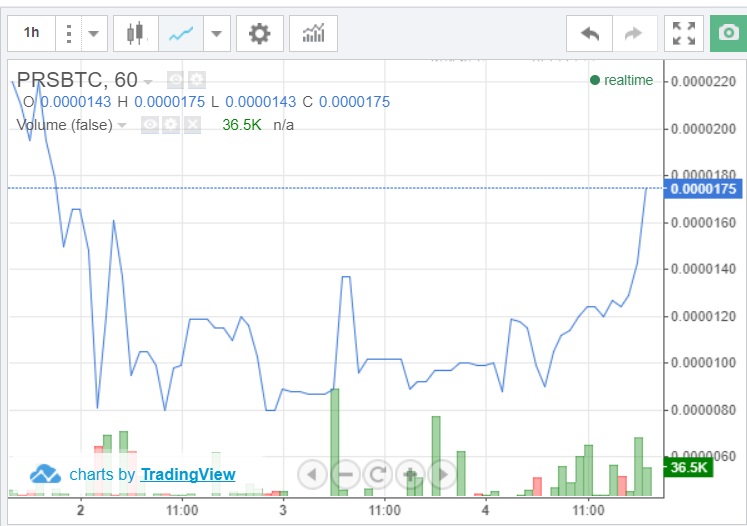
Task: Open the PRSBTC legend dropdown arrow
Action: coord(148,81)
